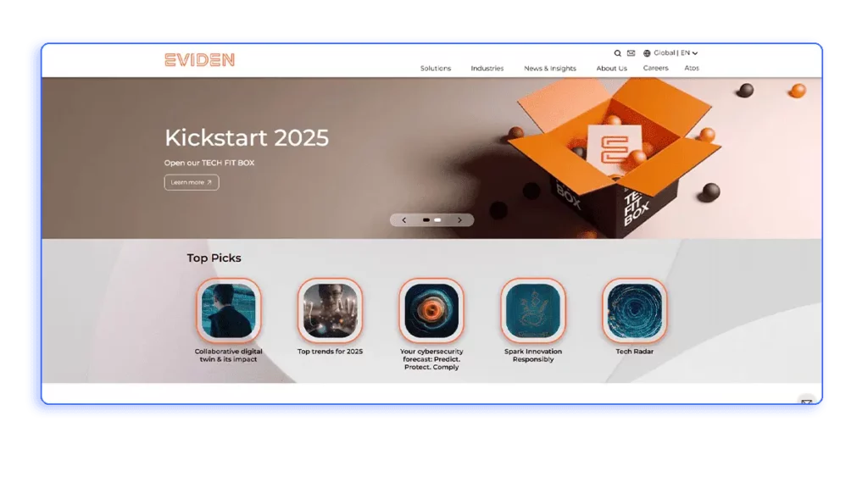Open Top trends for 2025 thumbnail

pyautogui.click(x=330, y=310)
